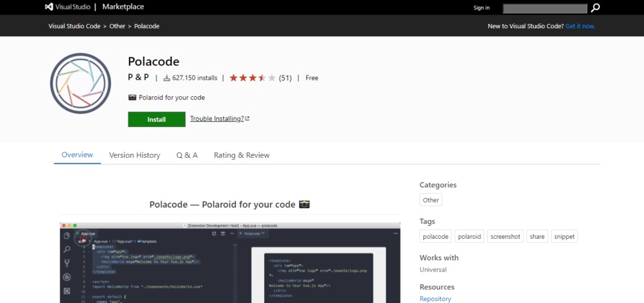Click the Sign in link
The height and width of the screenshot is (303, 644).
[481, 8]
